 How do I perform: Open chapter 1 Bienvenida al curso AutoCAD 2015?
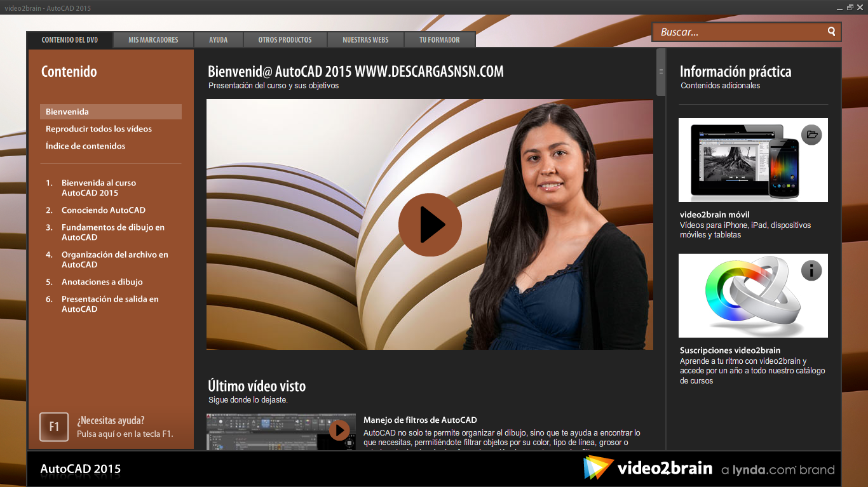pos(98,188)
